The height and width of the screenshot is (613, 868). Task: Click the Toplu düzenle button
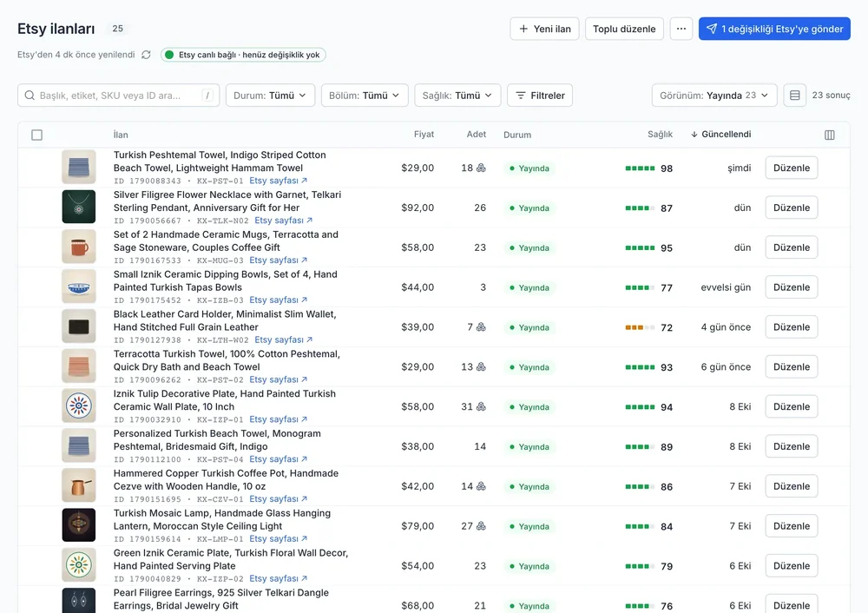point(624,29)
